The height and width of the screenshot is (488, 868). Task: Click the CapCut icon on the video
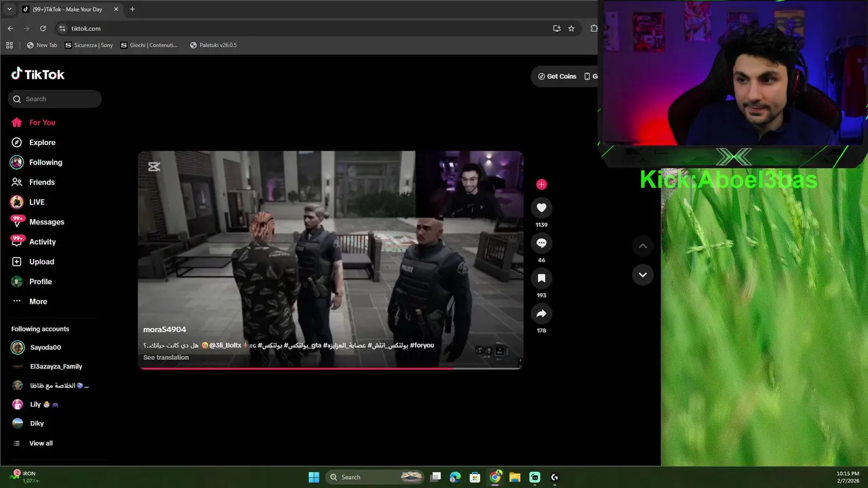pos(154,167)
